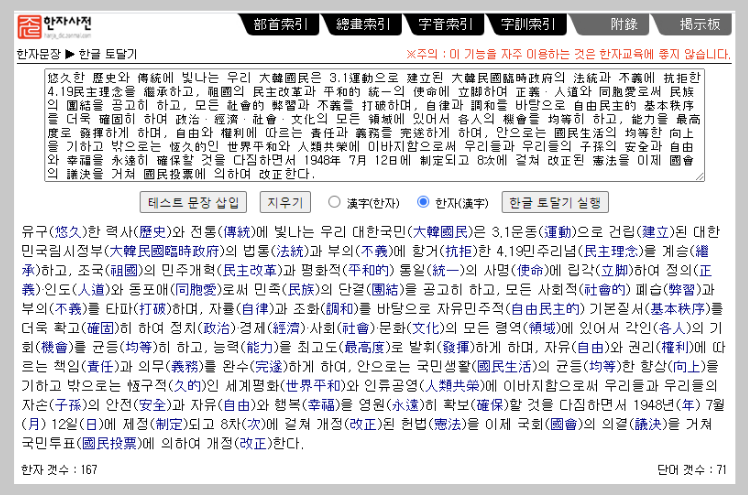Open the 字音索引 tab
The width and height of the screenshot is (748, 495).
click(x=445, y=24)
